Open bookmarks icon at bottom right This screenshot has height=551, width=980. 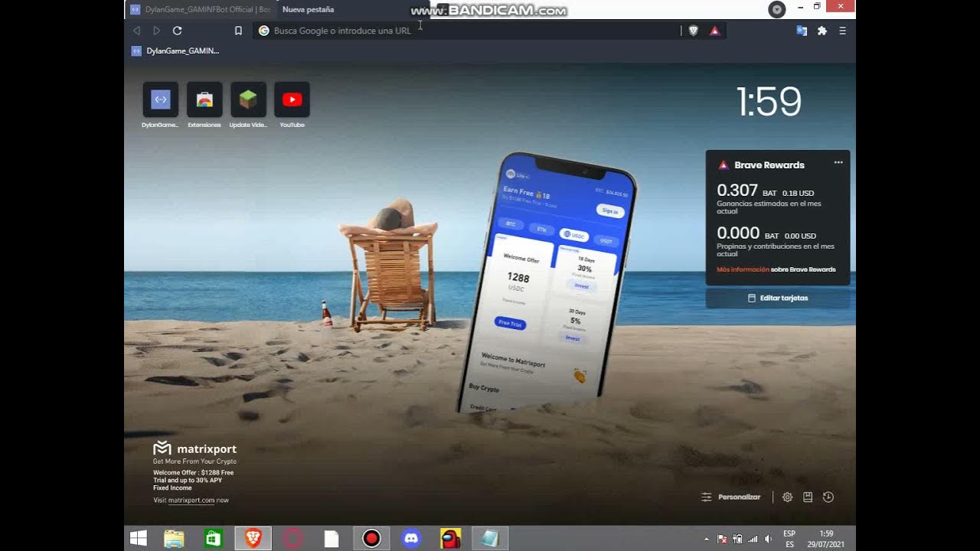808,497
